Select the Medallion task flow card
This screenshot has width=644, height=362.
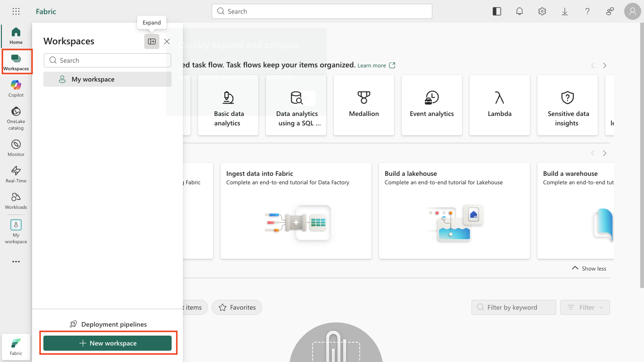364,105
